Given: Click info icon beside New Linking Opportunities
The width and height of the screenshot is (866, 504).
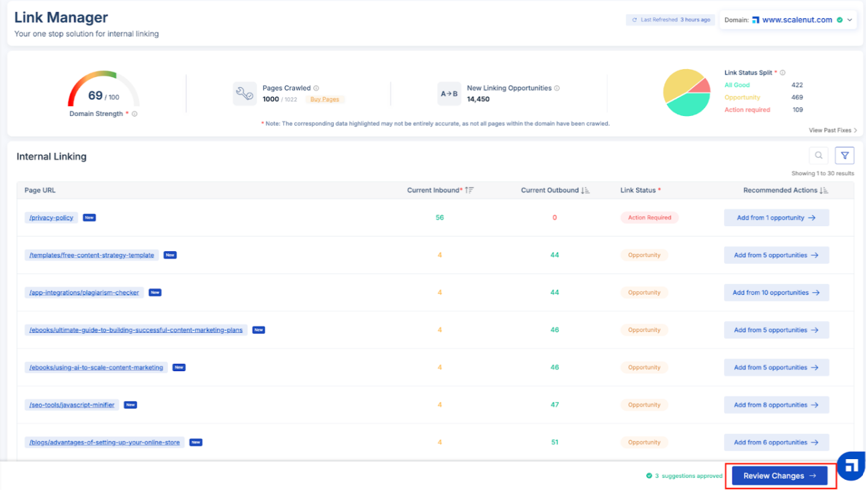Looking at the screenshot, I should click(556, 88).
